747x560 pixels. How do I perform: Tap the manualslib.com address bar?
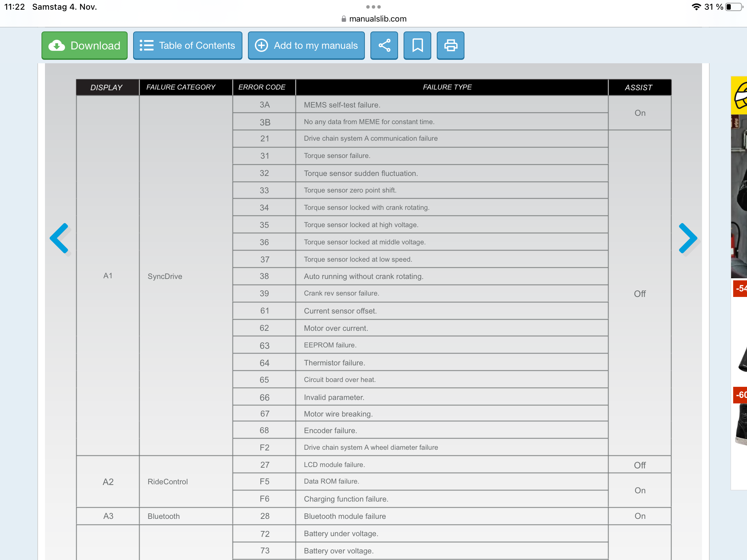coord(373,19)
